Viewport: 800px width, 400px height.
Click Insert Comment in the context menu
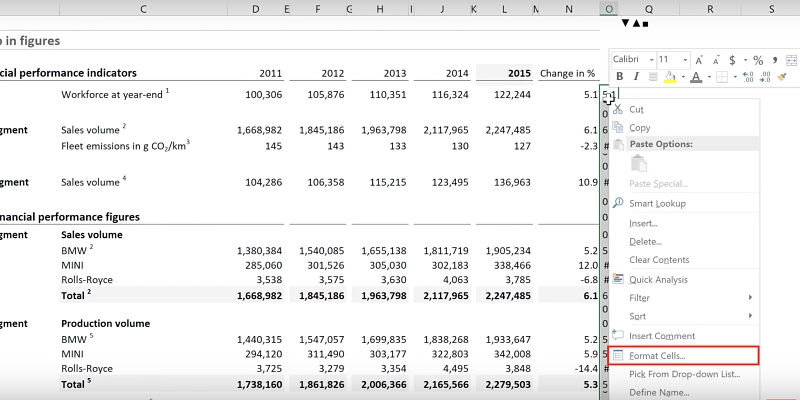662,336
